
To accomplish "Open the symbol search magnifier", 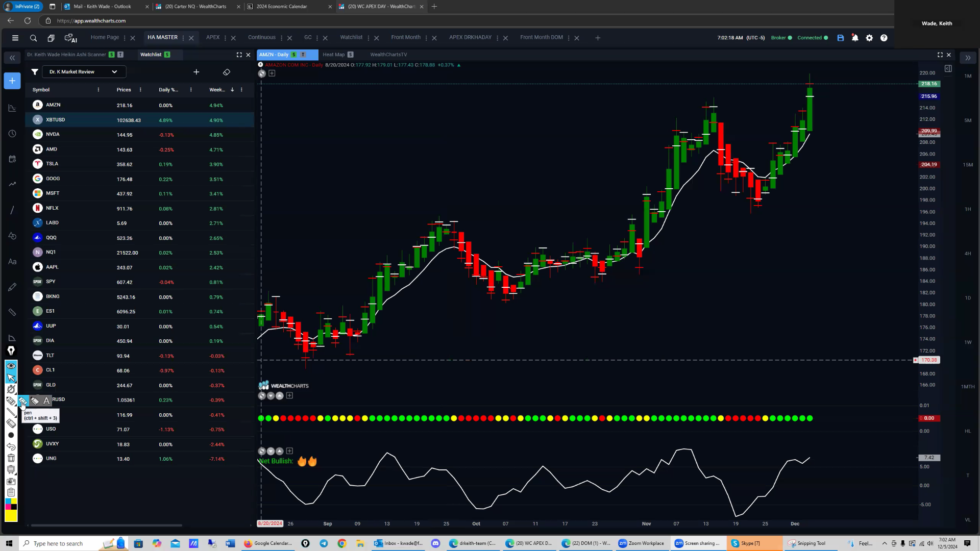I will 33,38.
